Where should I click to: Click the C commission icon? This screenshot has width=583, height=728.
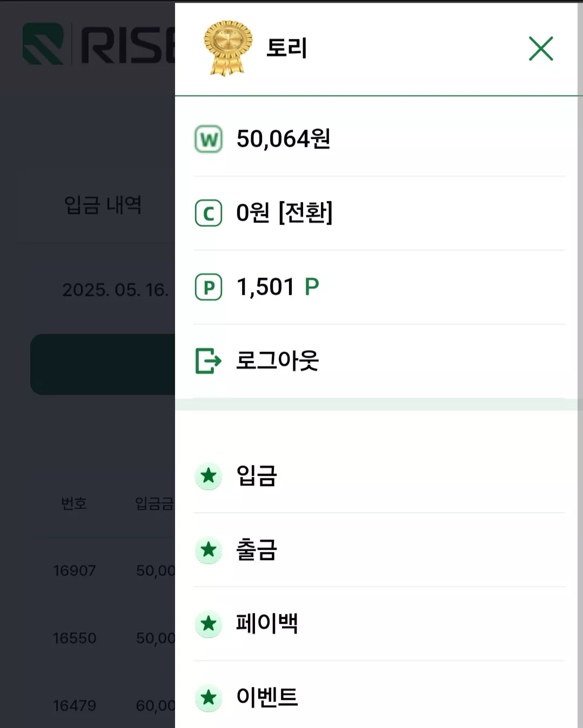[209, 213]
